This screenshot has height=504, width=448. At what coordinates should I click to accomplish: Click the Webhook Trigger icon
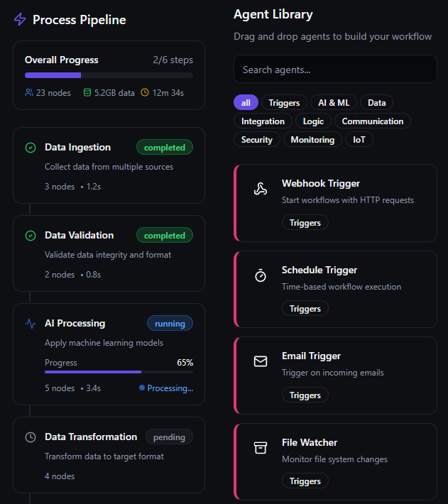(x=261, y=189)
